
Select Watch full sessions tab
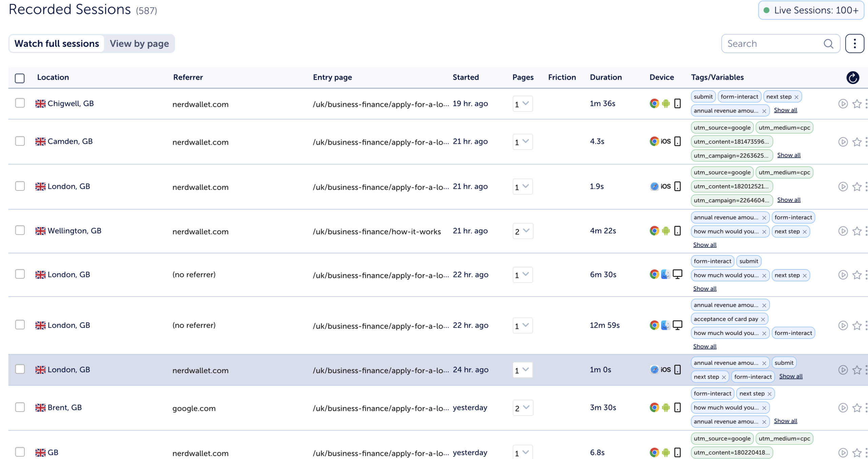[x=57, y=44]
